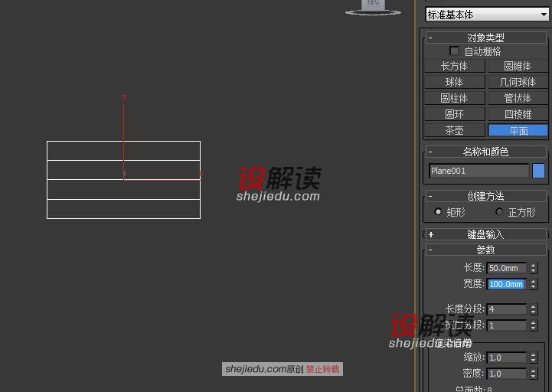552x392 pixels.
Task: Collapse the 参数 rollout
Action: tap(486, 250)
